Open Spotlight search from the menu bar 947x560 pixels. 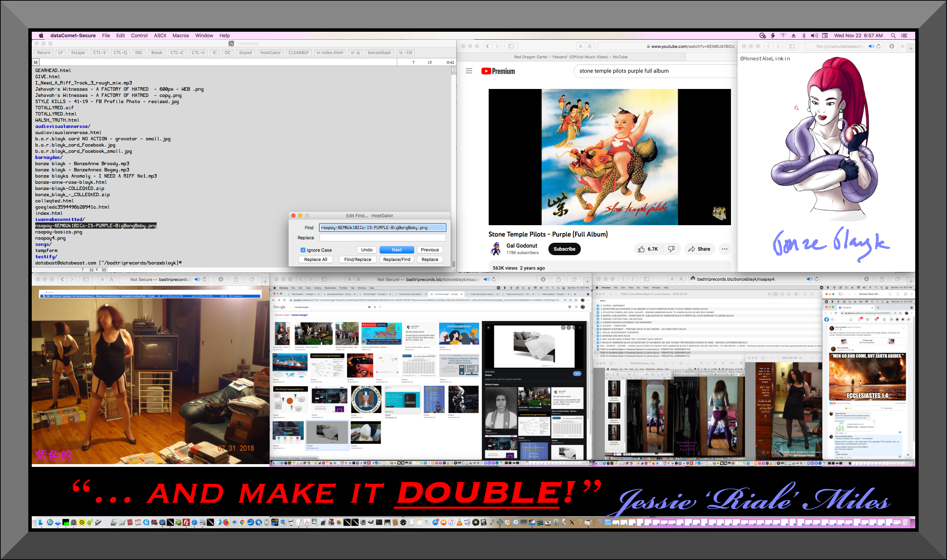[894, 36]
